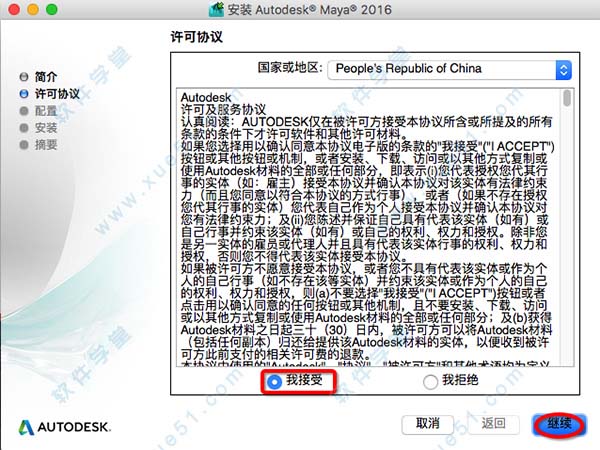Open the country dropdown showing People's Republic of China

[x=450, y=70]
